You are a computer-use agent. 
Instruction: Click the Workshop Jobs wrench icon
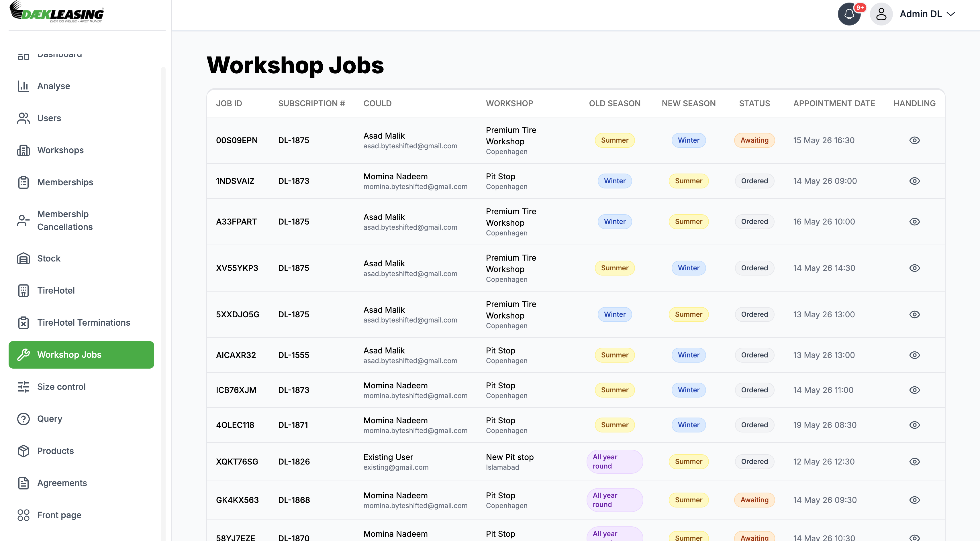click(x=23, y=355)
